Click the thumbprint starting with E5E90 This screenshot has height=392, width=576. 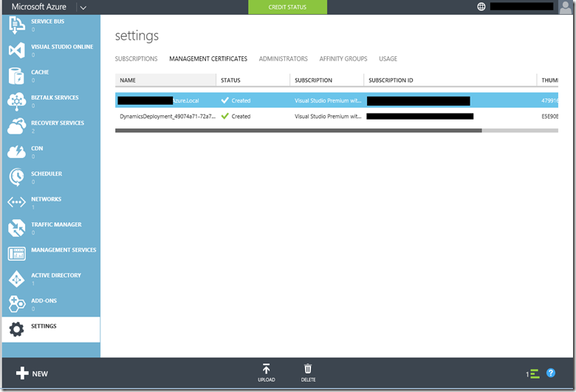point(549,117)
